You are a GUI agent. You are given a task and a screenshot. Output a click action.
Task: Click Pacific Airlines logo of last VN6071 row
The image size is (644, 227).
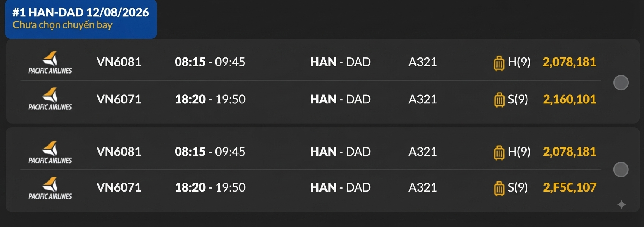(x=50, y=188)
